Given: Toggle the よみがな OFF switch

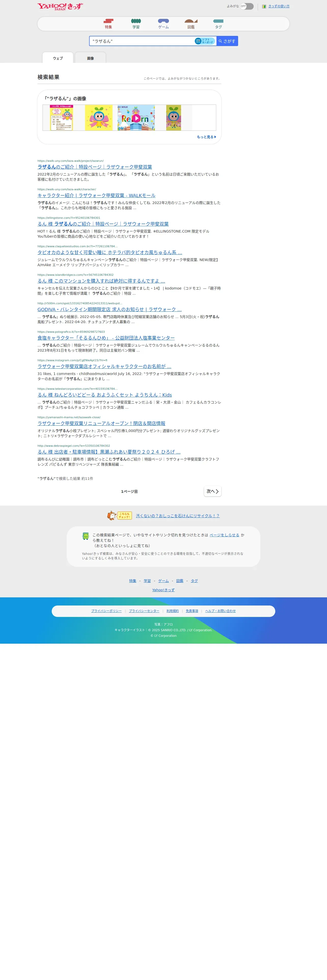Looking at the screenshot, I should coord(247,6).
